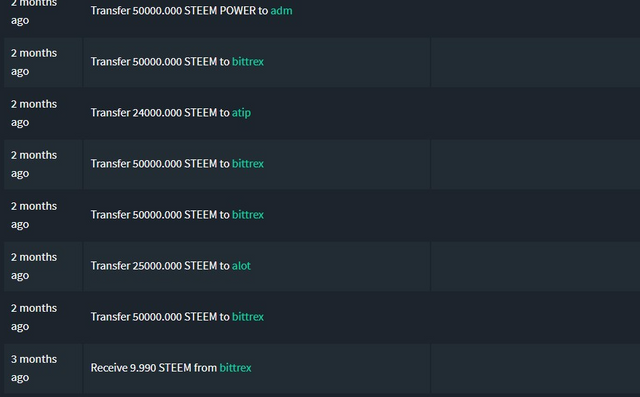Select empty memo cell of atip transfer
Screen dimensions: 640x397
pyautogui.click(x=536, y=113)
